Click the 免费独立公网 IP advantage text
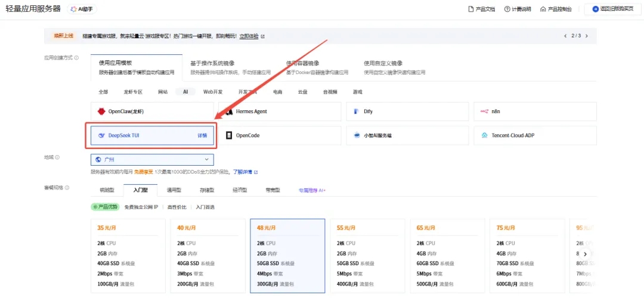 (x=141, y=207)
